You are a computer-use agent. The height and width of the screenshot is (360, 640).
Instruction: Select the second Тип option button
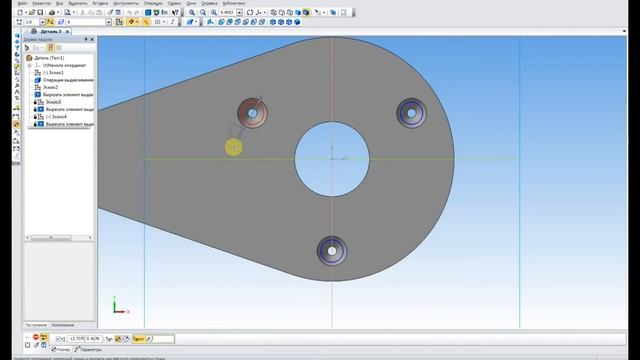(126, 339)
